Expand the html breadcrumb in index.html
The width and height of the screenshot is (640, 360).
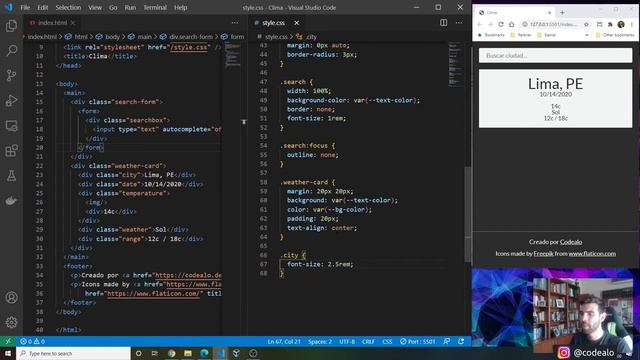pyautogui.click(x=80, y=37)
